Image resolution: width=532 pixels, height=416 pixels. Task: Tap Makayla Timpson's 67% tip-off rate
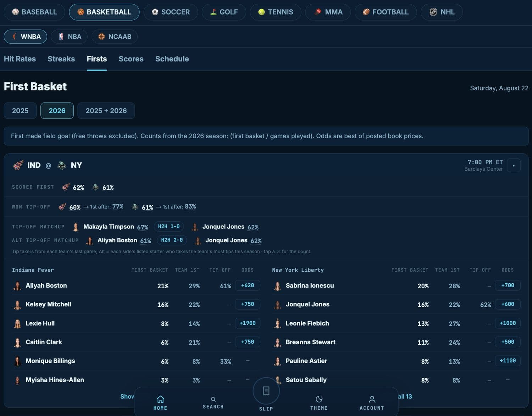[143, 227]
